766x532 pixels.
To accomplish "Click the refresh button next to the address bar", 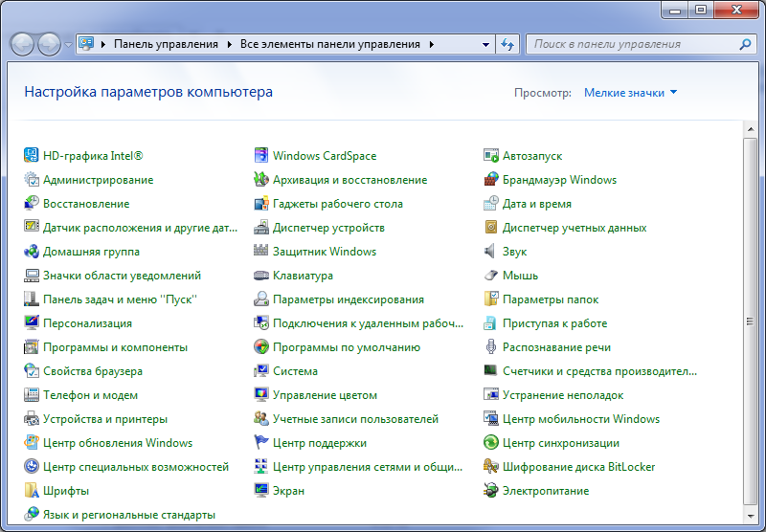I will (508, 44).
